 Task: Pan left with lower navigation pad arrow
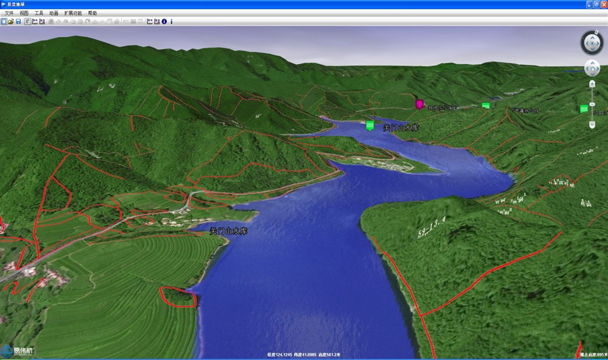(587, 69)
